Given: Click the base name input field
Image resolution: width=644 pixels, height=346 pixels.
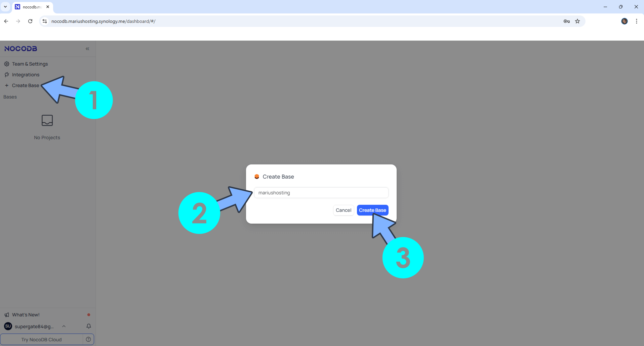Looking at the screenshot, I should [321, 193].
